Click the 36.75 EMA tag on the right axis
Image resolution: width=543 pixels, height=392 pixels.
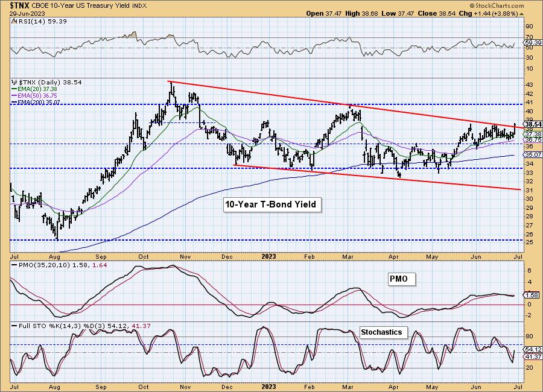(x=533, y=139)
